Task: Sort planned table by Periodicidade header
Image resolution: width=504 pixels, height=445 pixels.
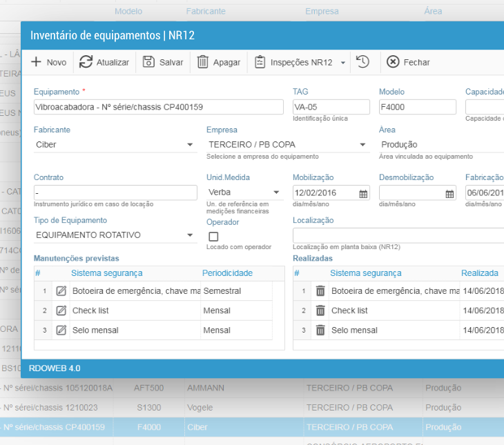Action: 227,273
